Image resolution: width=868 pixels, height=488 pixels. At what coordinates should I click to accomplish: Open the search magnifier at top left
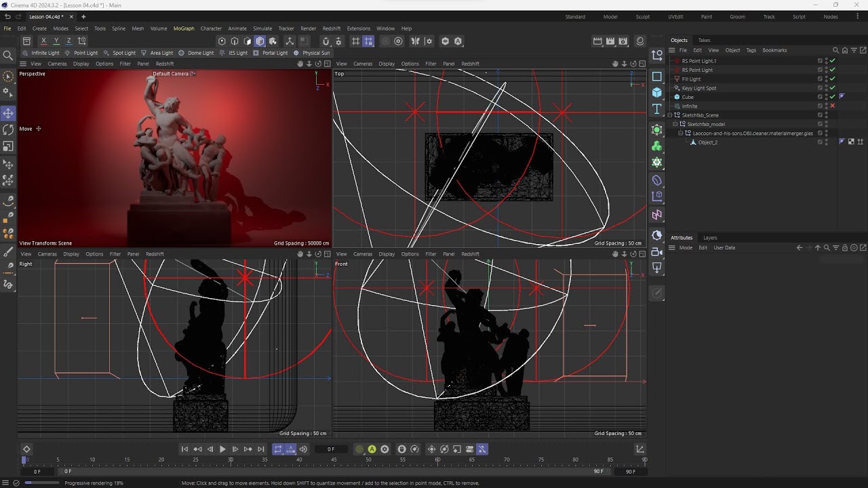(8, 55)
